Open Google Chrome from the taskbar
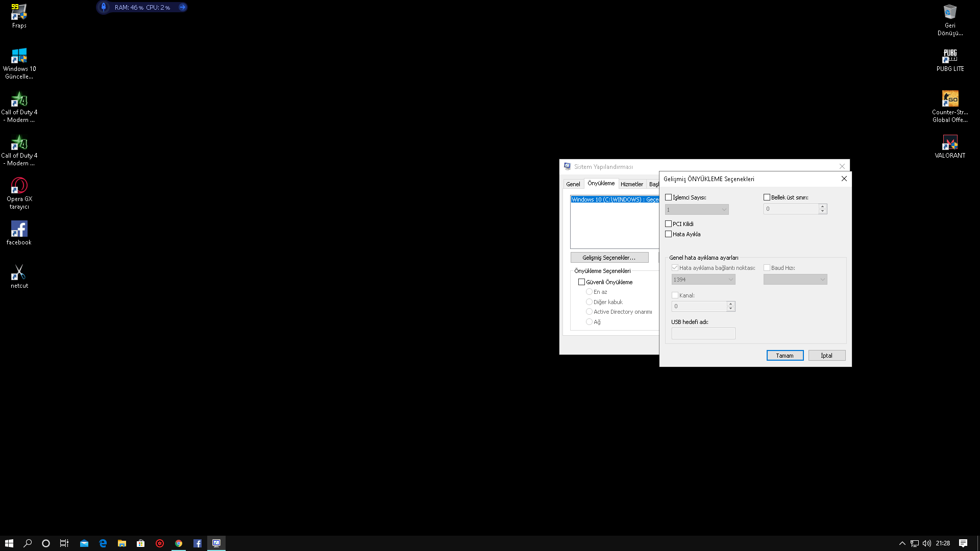 tap(179, 543)
